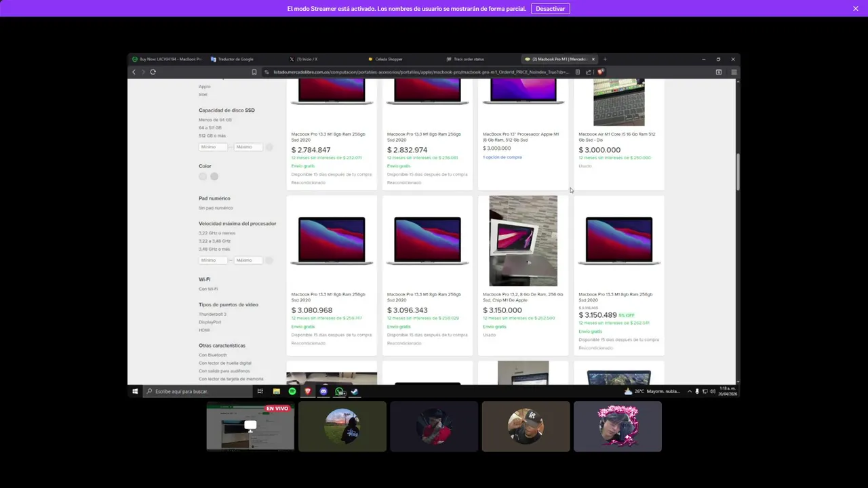Open the Brave Shields lion icon
The image size is (868, 488).
(x=601, y=72)
